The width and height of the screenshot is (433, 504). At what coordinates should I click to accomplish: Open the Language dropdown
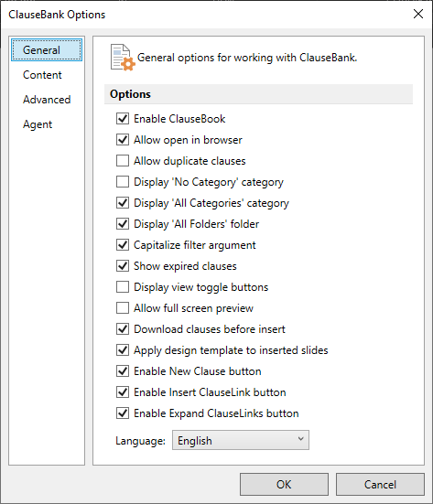point(241,440)
